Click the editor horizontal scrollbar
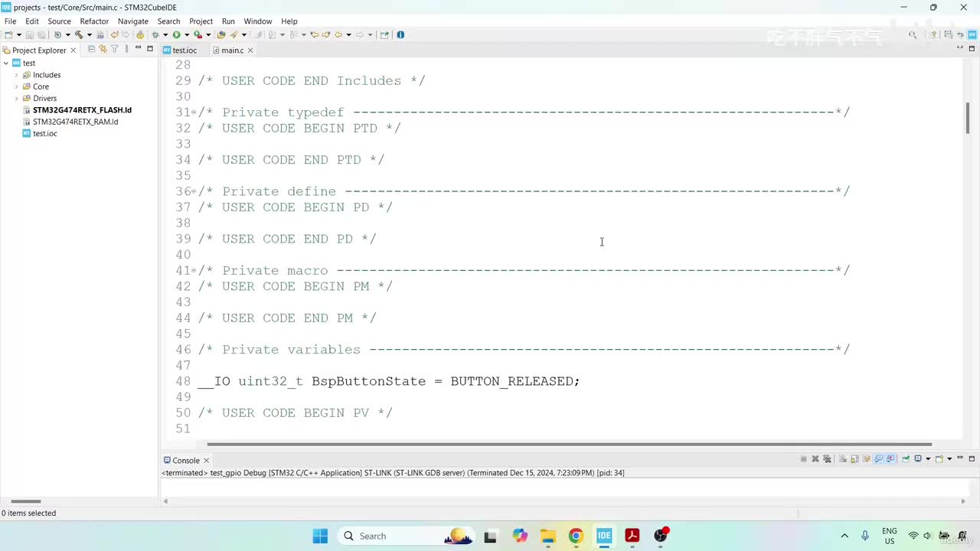980x551 pixels. pyautogui.click(x=569, y=444)
